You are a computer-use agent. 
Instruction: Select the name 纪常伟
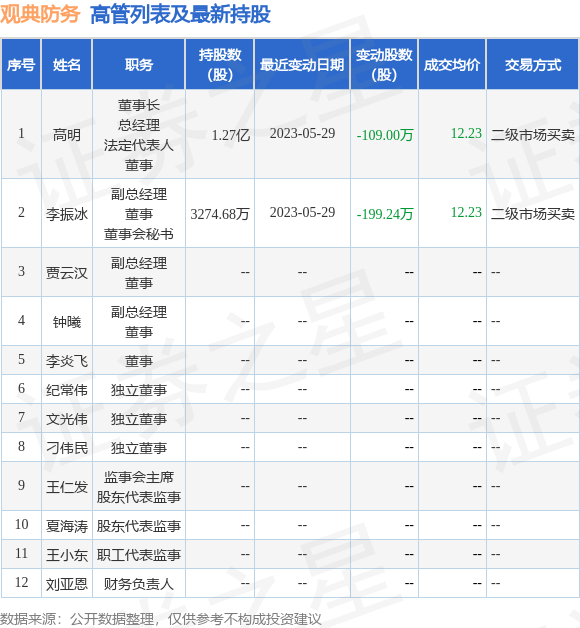(x=66, y=390)
